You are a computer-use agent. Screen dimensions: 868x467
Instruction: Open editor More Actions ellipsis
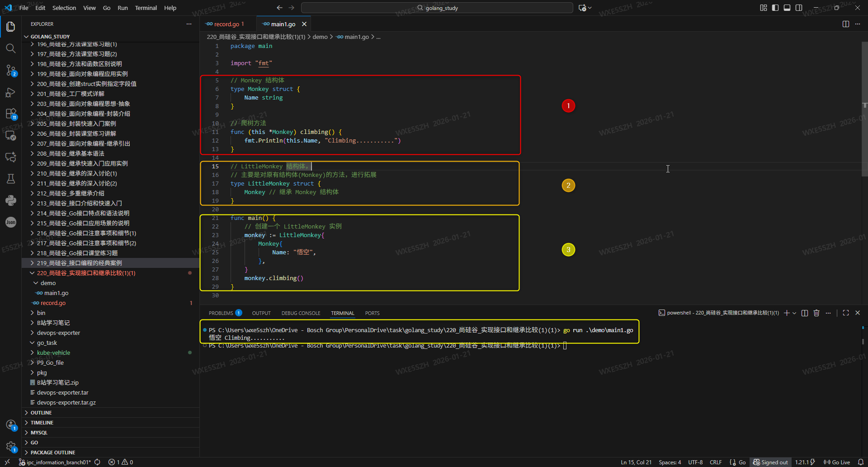(858, 24)
